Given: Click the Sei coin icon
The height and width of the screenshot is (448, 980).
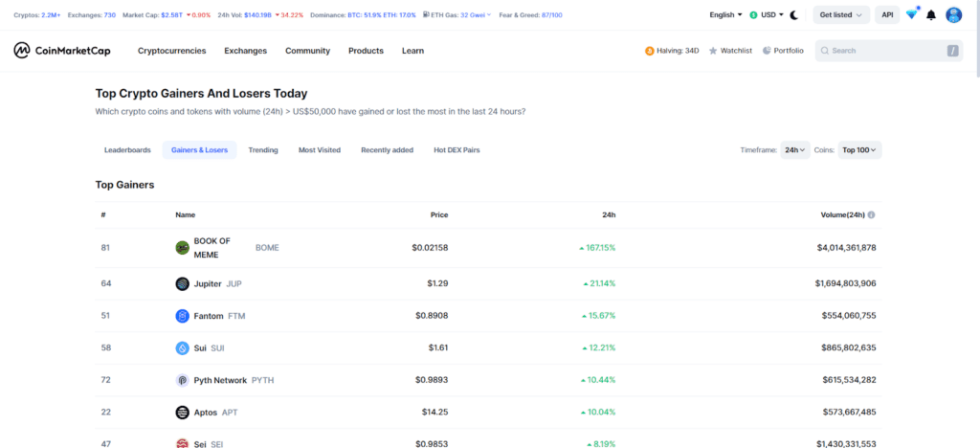Looking at the screenshot, I should tap(182, 443).
